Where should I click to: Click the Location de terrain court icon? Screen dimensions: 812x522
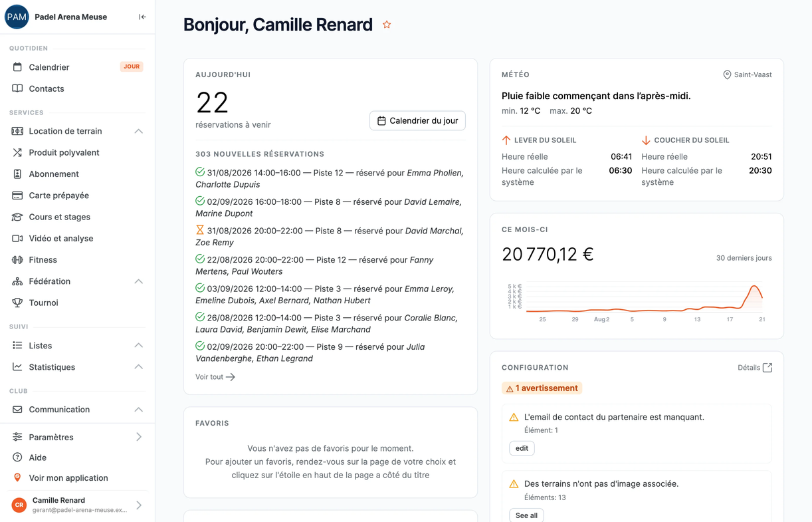point(17,131)
